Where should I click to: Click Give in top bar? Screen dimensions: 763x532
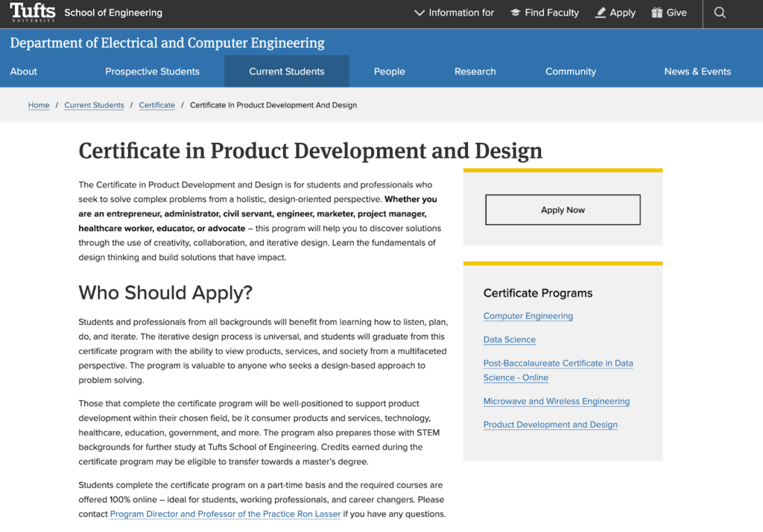click(677, 13)
